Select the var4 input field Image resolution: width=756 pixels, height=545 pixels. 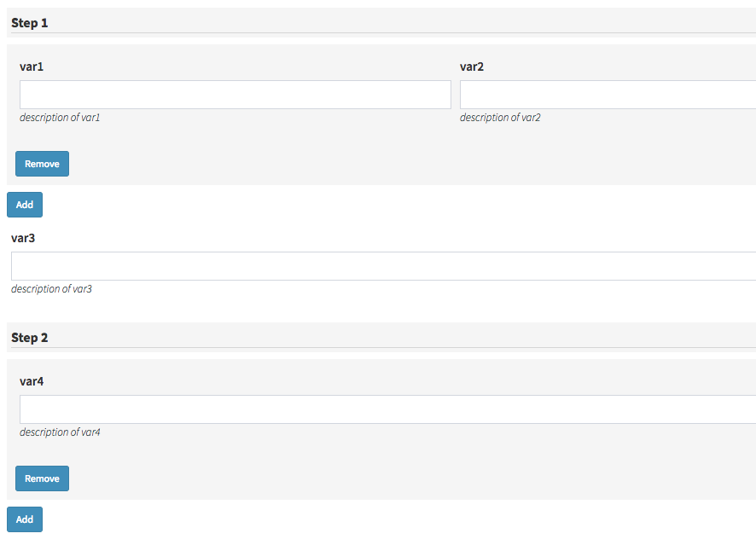click(x=387, y=409)
